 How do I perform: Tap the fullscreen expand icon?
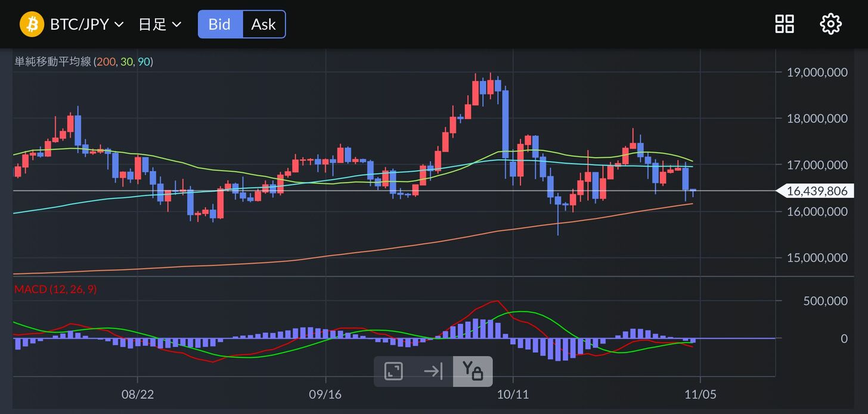pos(393,372)
